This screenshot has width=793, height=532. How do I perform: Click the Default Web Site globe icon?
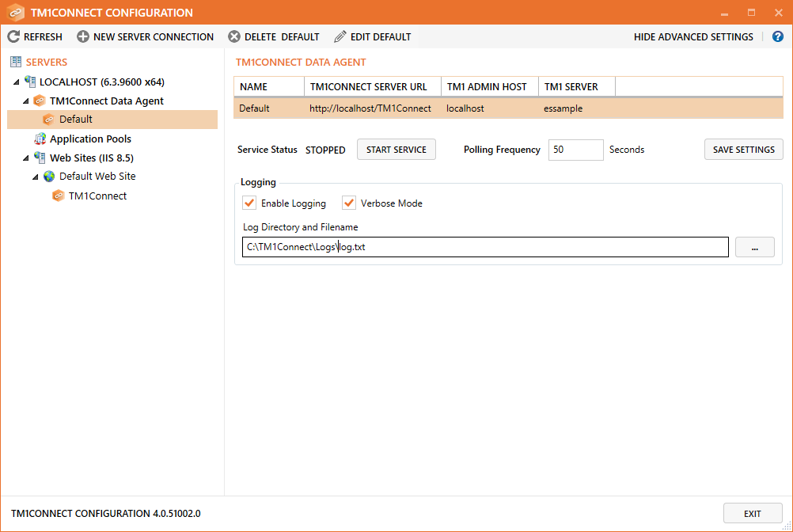49,177
